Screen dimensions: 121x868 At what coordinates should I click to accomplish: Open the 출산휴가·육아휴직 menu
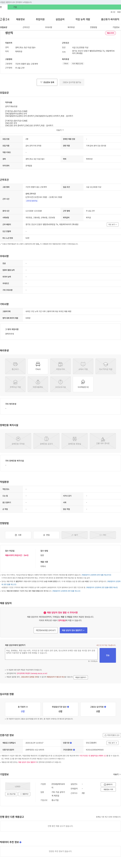point(110,20)
